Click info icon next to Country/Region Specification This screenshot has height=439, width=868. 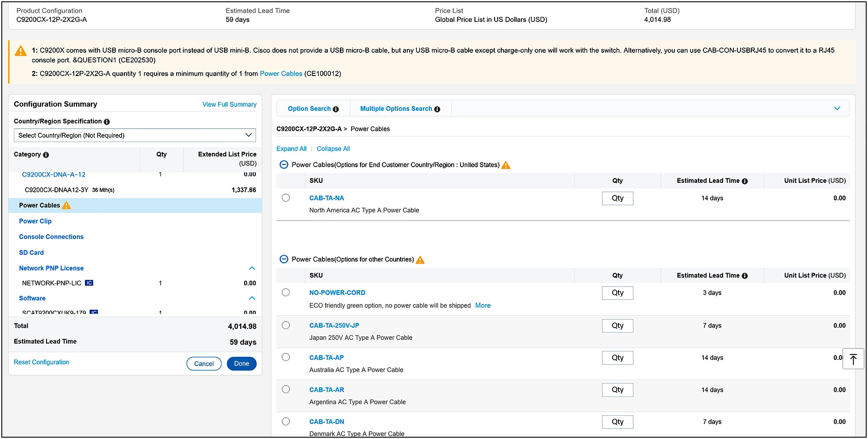pyautogui.click(x=107, y=122)
